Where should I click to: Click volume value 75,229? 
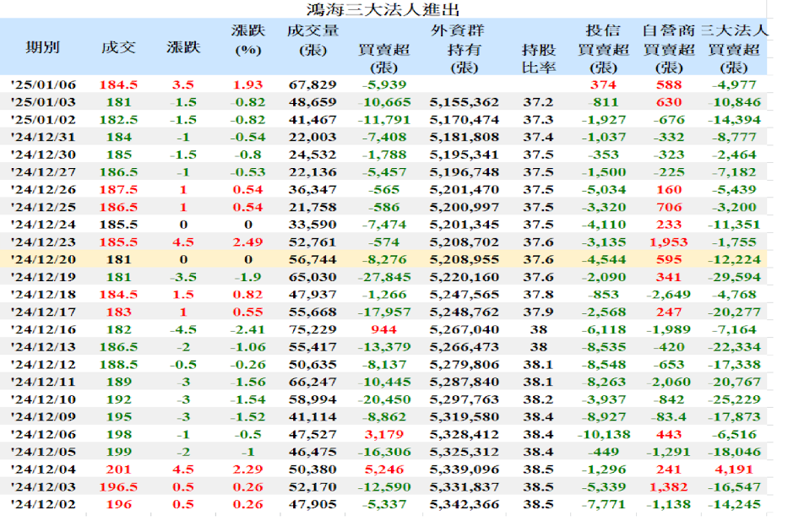pyautogui.click(x=312, y=329)
